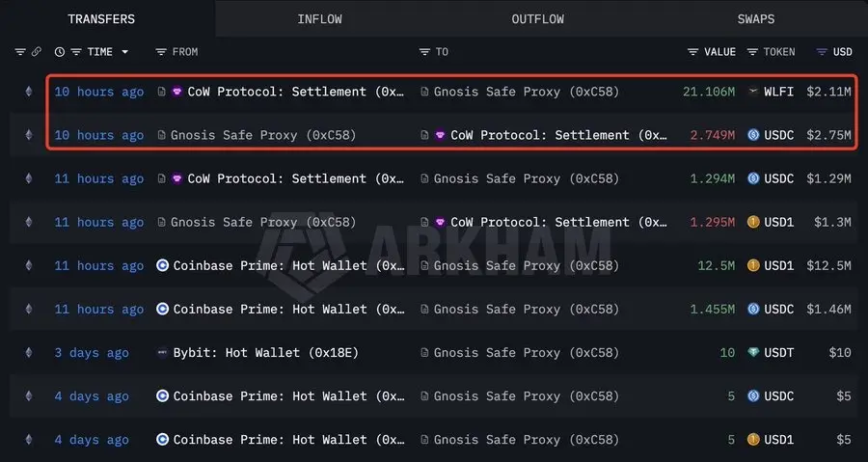
Task: Click the USDT token icon
Action: [x=754, y=353]
